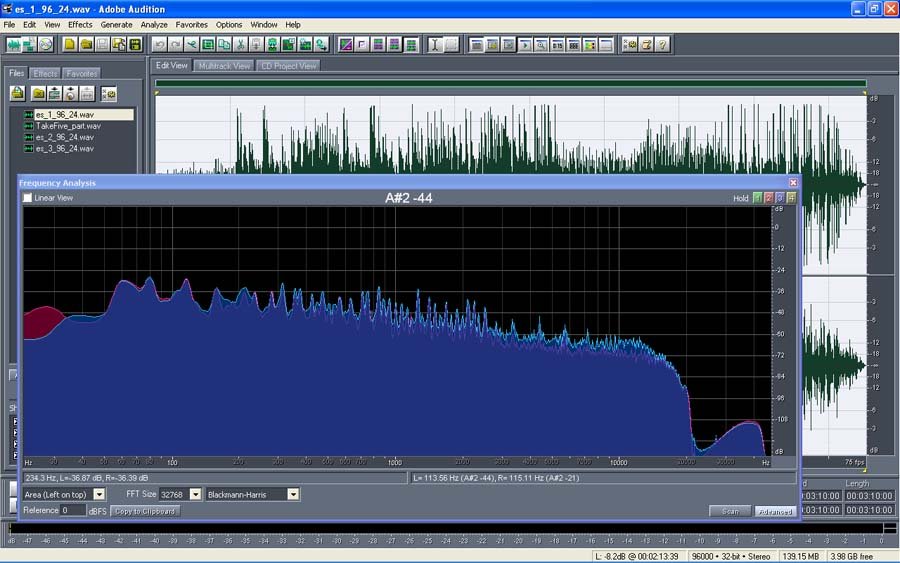Open the Blackmann-Harris window dropdown

(x=293, y=494)
